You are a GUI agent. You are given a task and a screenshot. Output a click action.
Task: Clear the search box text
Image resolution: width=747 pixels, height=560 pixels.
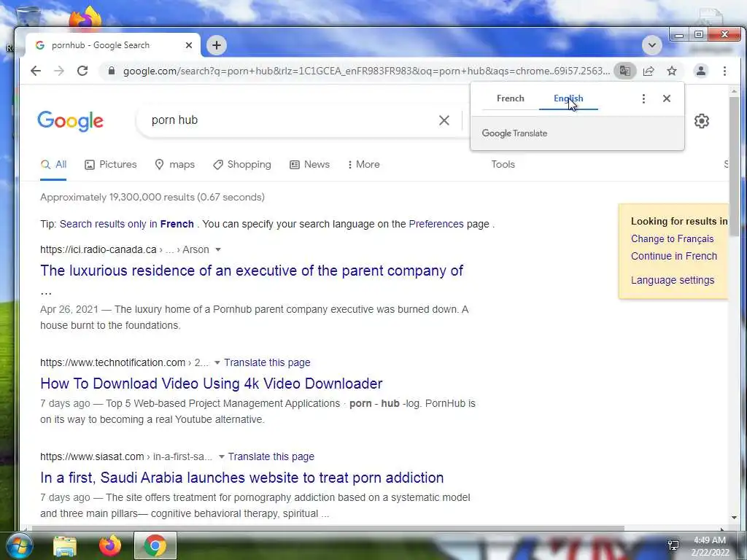(444, 120)
